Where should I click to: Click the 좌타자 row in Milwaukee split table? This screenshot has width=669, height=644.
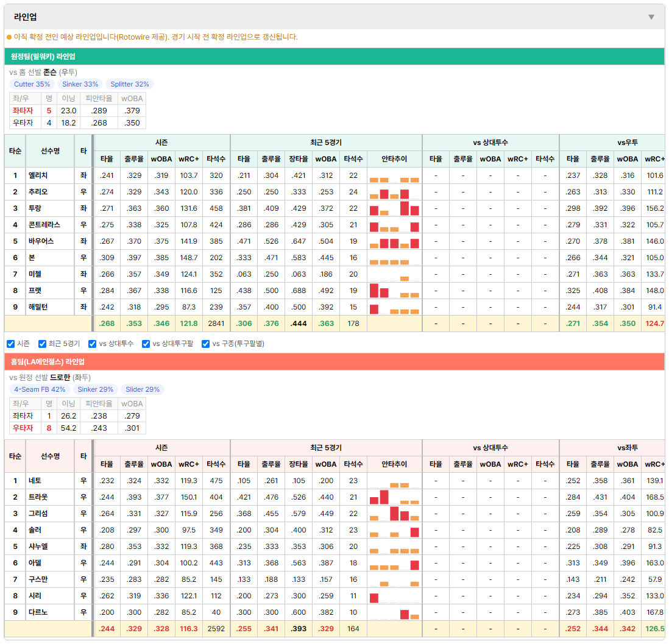[x=77, y=110]
